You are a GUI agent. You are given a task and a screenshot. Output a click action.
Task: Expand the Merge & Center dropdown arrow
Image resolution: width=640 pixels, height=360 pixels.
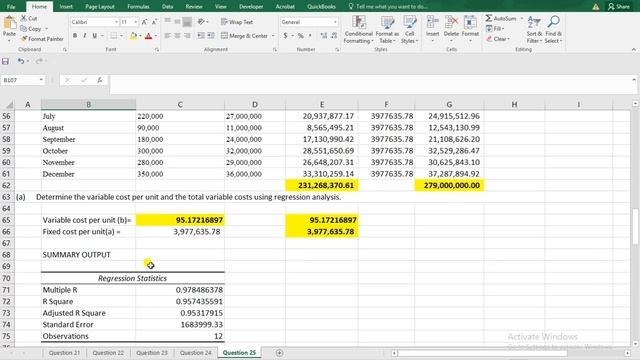[x=273, y=36]
